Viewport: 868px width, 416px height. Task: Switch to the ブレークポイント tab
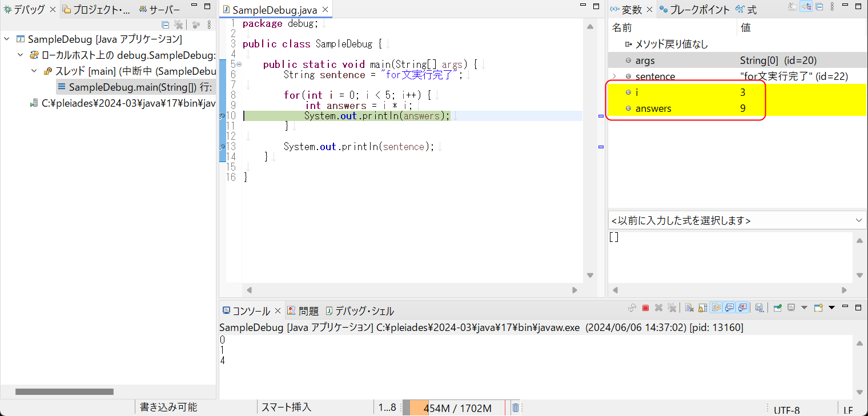pos(694,10)
